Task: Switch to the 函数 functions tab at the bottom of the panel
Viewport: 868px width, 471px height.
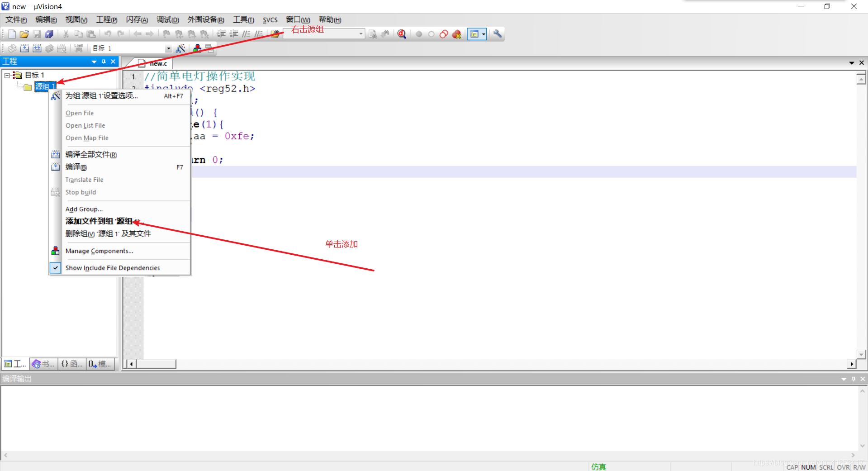Action: tap(72, 364)
